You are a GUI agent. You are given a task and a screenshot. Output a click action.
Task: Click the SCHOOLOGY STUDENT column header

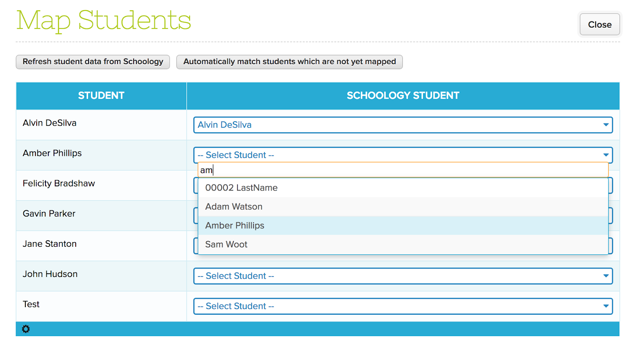403,95
